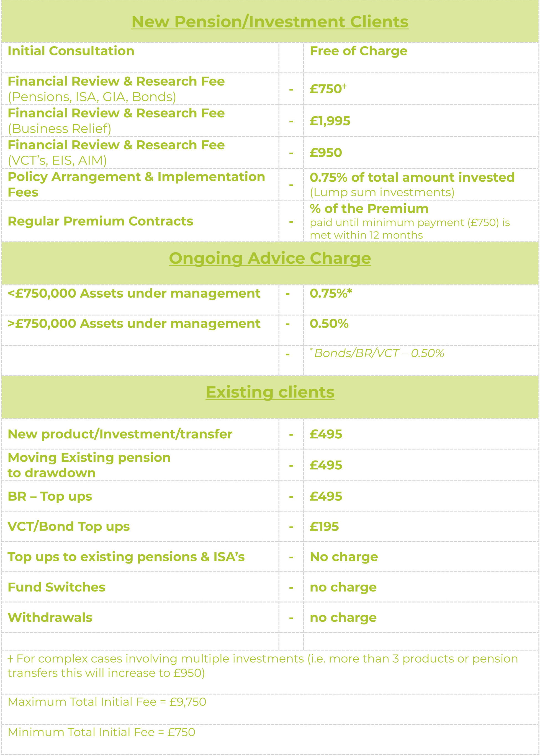Click the Existing clients heading
The image size is (540, 756).
[270, 392]
